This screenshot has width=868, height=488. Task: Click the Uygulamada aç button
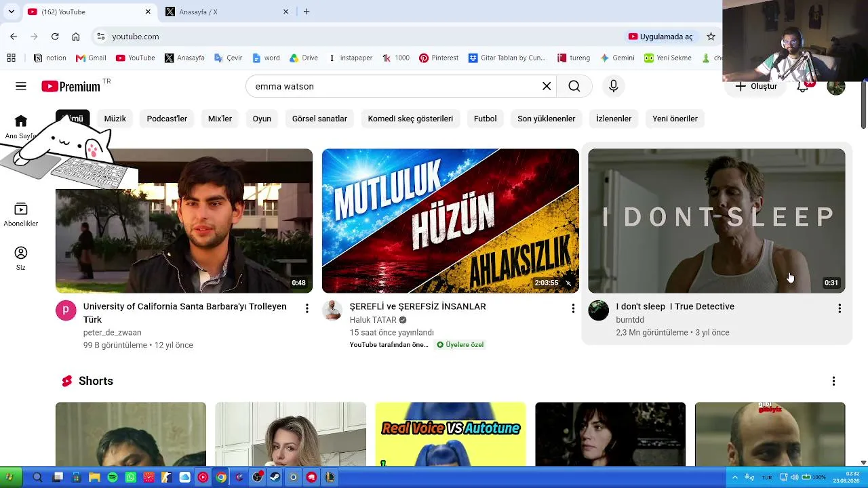point(660,37)
